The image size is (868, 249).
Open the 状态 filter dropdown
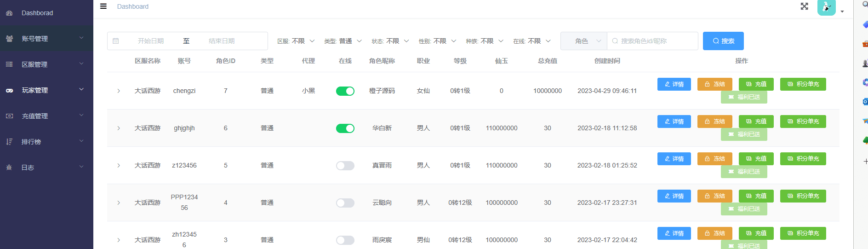(397, 41)
